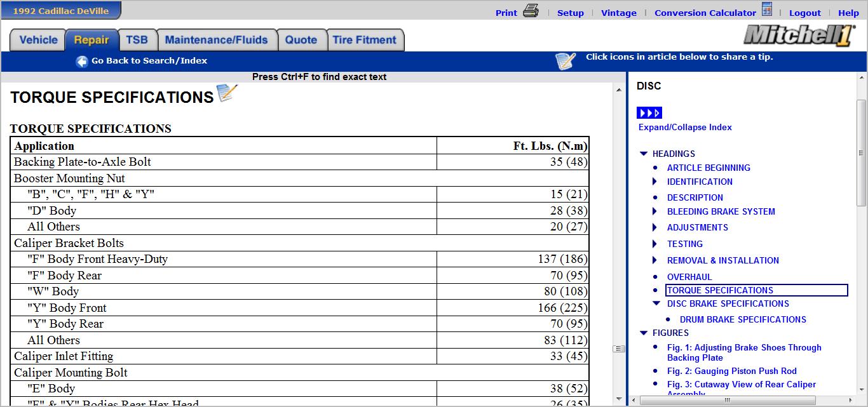The width and height of the screenshot is (868, 407).
Task: Collapse the HEADINGS section arrow
Action: click(643, 154)
